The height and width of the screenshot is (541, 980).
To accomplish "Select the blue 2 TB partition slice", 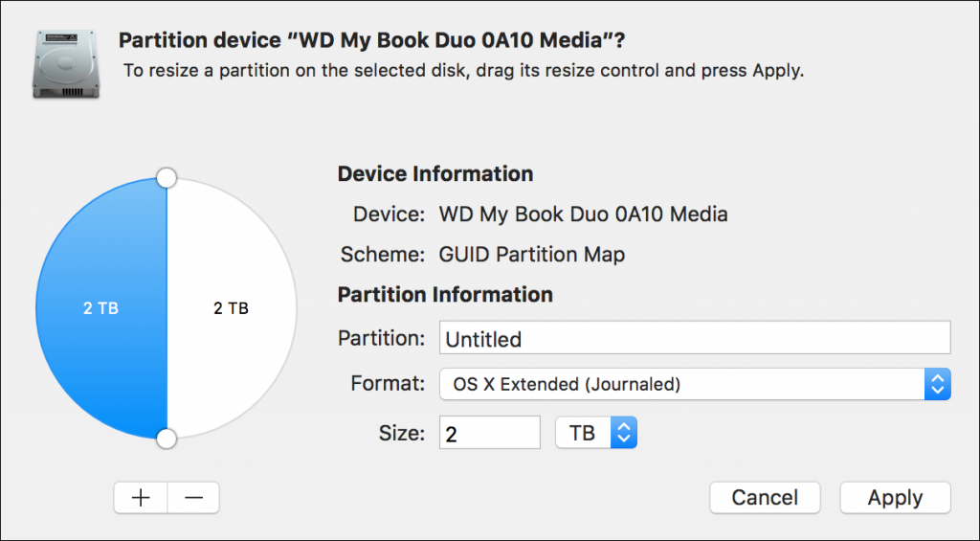I will coord(101,308).
